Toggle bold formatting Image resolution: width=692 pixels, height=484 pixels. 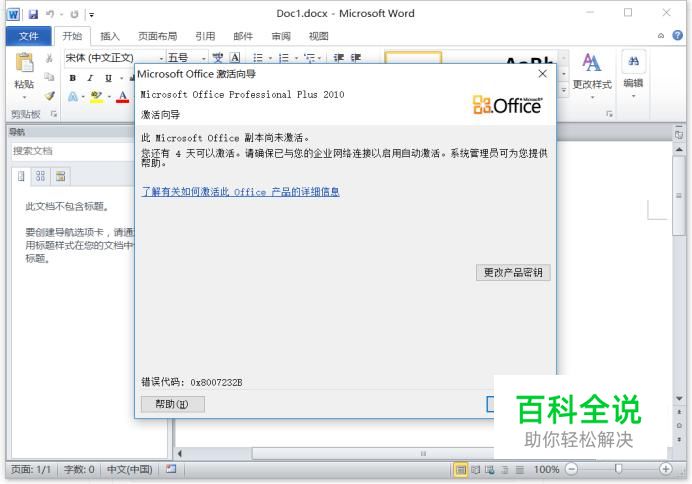coord(72,78)
